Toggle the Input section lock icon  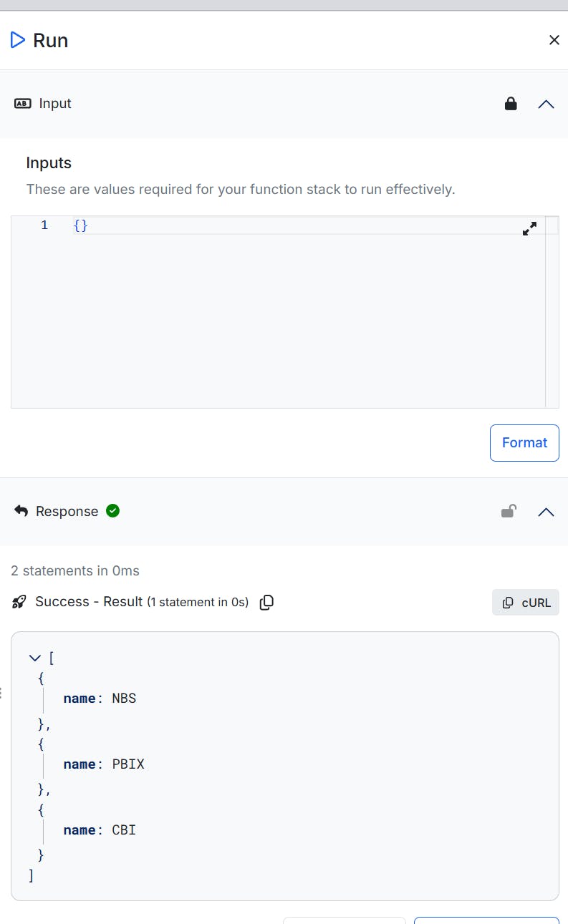coord(511,104)
